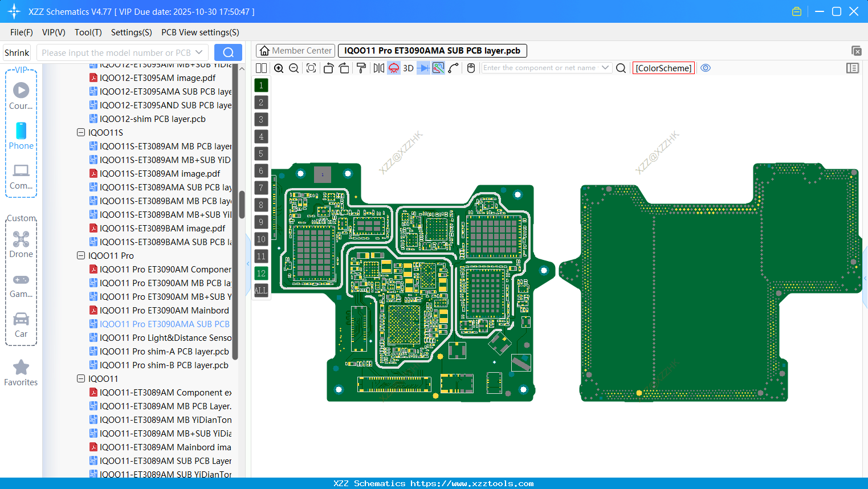Click the rotate counterclockwise toolbar icon
This screenshot has width=868, height=489.
click(x=329, y=68)
